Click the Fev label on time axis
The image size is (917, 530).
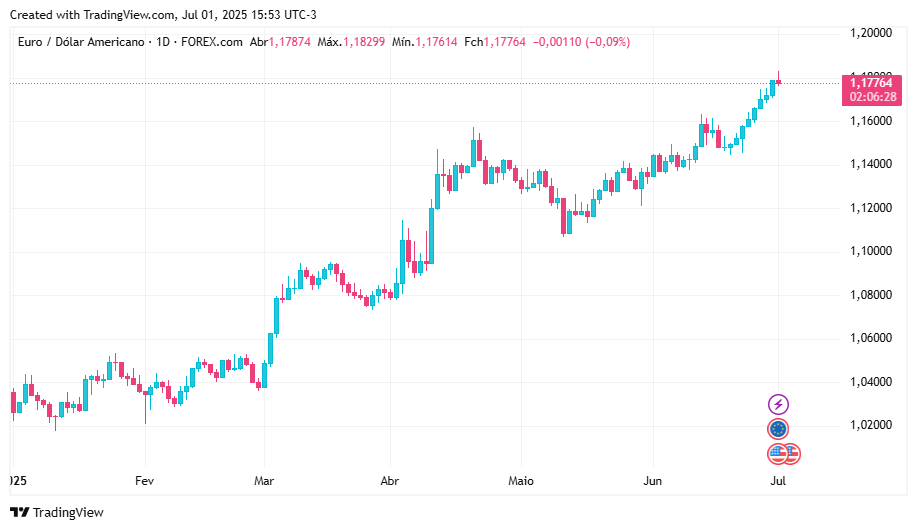coord(144,481)
